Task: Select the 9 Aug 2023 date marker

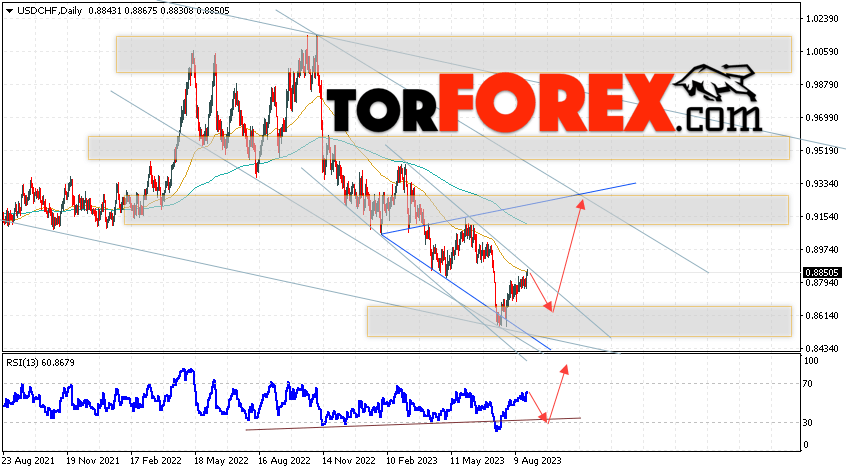Action: (x=537, y=461)
